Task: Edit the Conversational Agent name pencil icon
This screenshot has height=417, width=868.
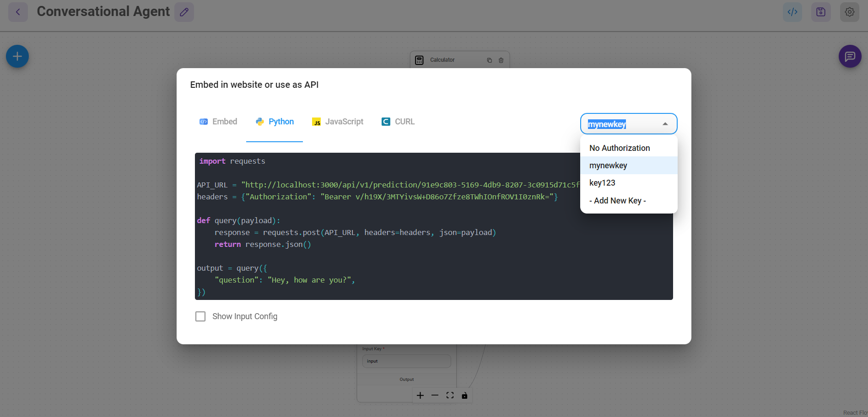Action: tap(184, 12)
